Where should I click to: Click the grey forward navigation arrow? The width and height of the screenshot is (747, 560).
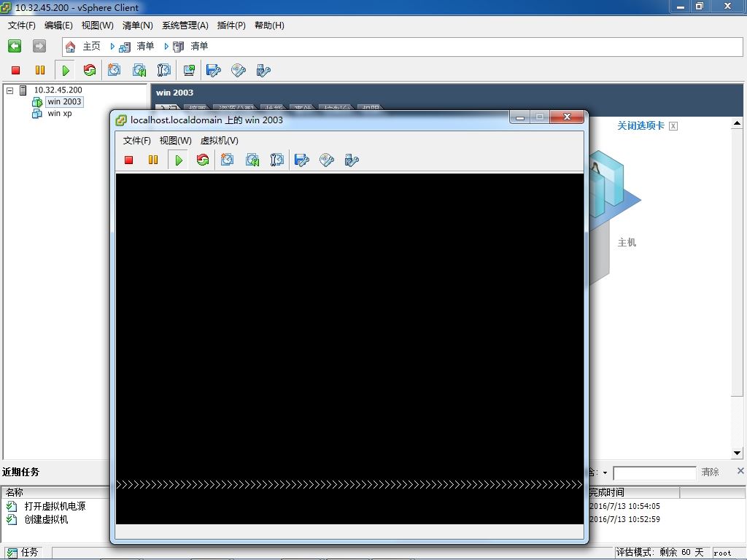pos(39,46)
